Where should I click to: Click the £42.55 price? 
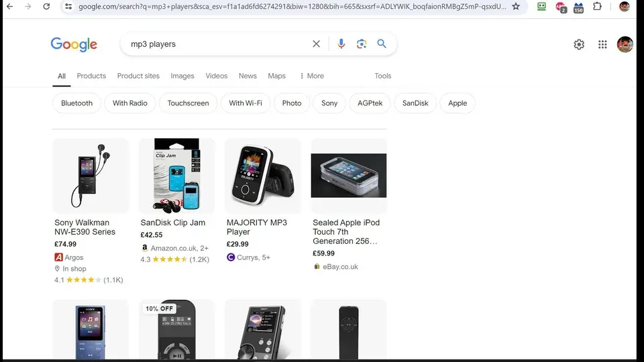point(152,235)
